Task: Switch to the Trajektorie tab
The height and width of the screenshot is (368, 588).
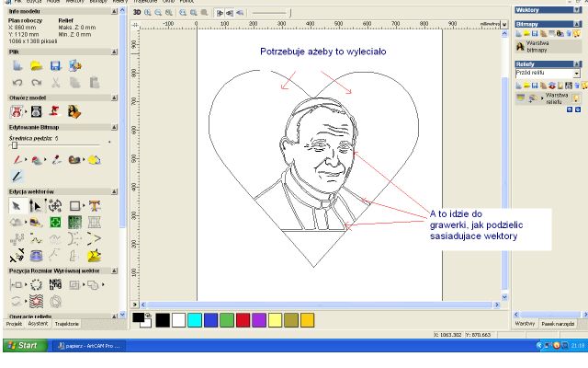Action: 67,324
